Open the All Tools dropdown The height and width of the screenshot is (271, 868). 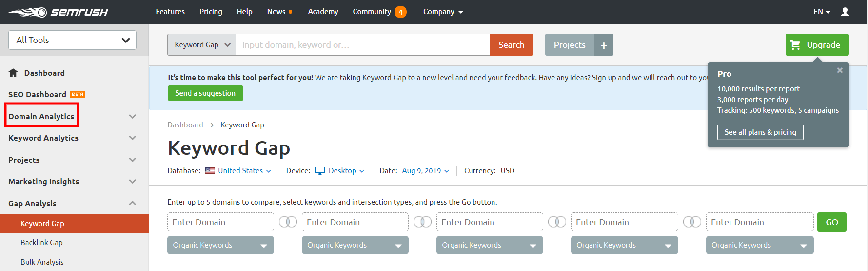(72, 40)
